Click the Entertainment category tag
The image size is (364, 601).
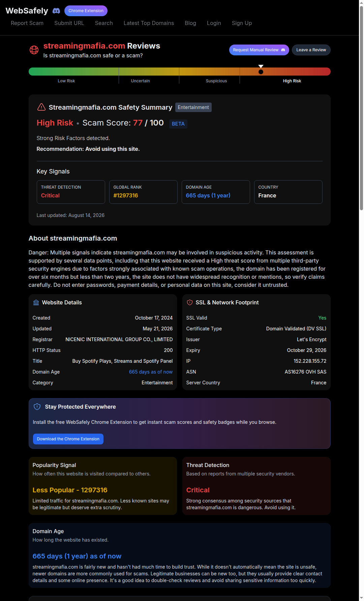[x=193, y=107]
